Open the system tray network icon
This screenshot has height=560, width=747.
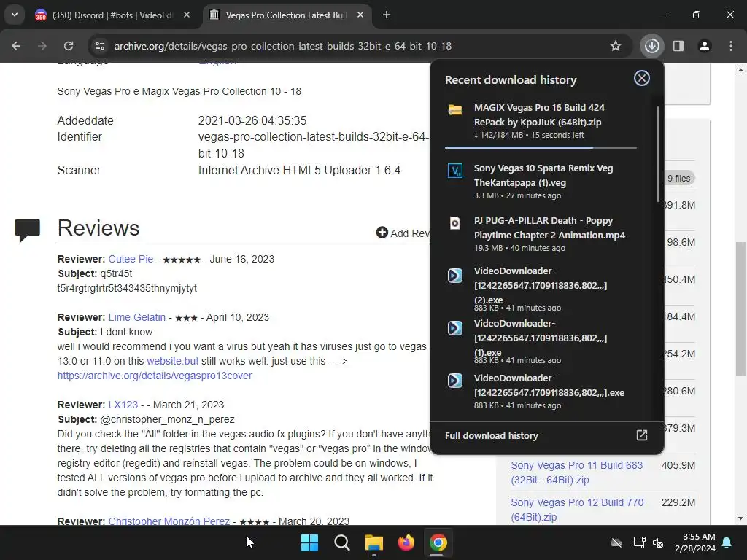click(639, 542)
